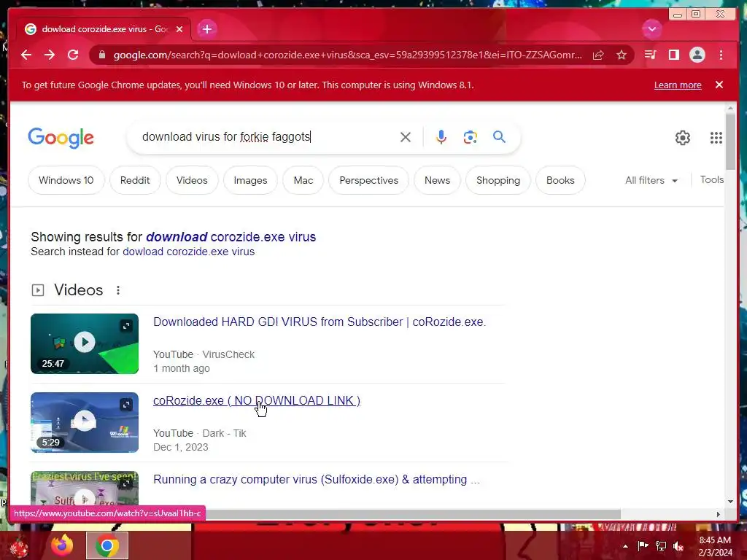747x560 pixels.
Task: Close the Google search tab
Action: click(x=179, y=29)
